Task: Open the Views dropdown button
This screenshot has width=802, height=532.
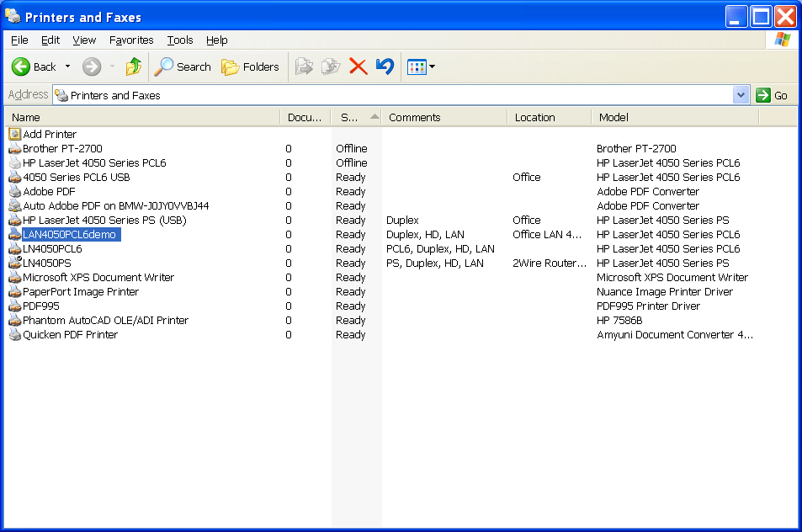Action: point(421,66)
